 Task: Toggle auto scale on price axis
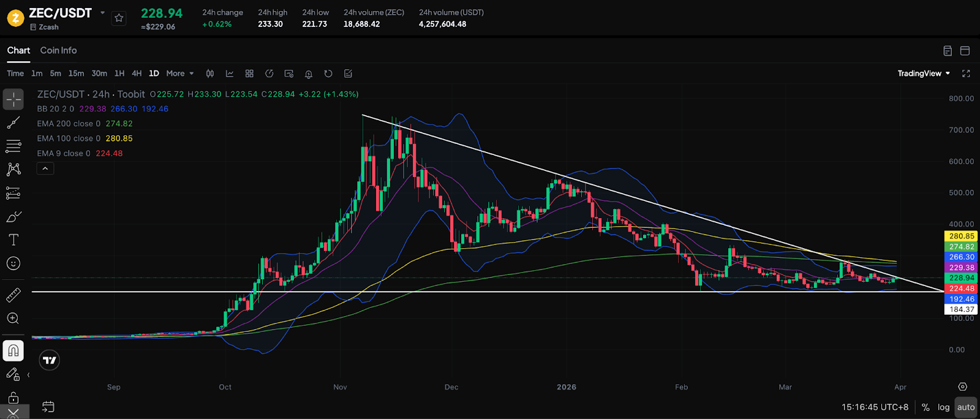point(966,407)
